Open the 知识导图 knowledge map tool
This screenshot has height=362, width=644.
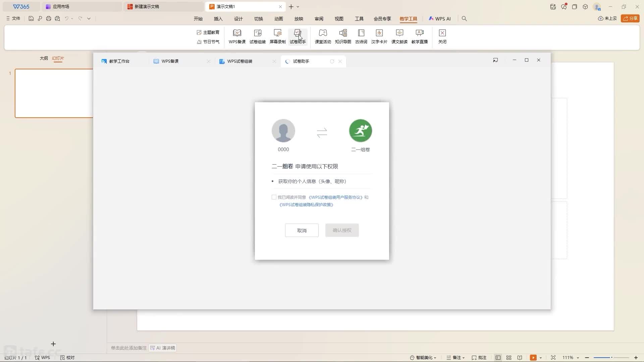tap(343, 36)
